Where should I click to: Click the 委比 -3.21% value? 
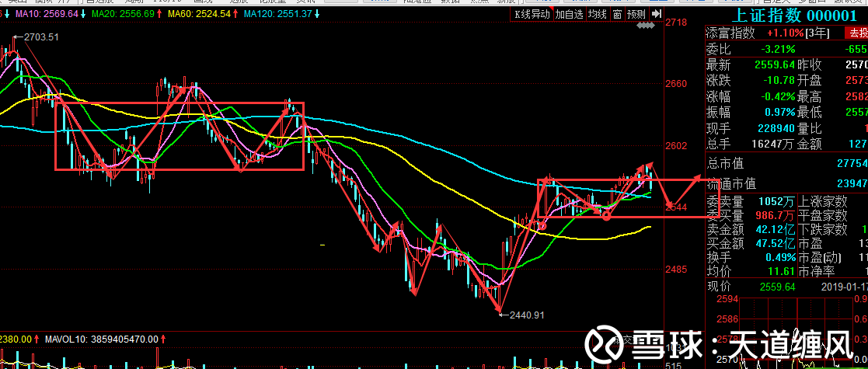tap(778, 49)
